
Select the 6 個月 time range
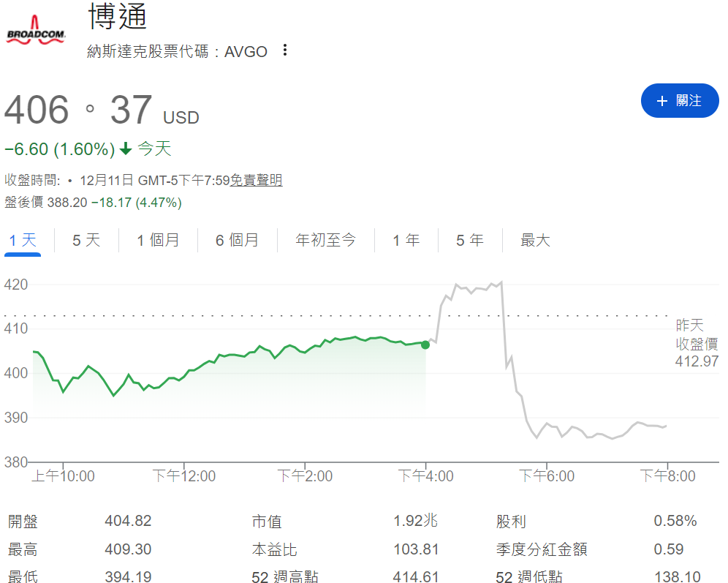(238, 240)
